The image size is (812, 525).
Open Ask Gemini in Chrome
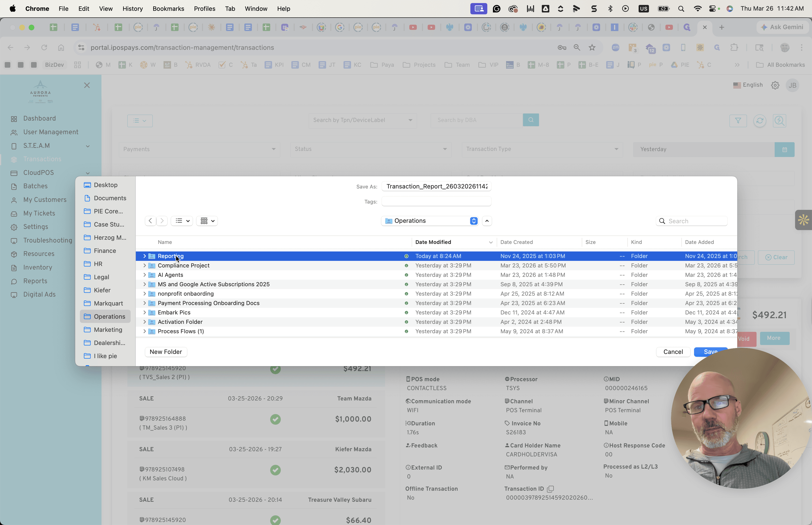[x=782, y=27]
